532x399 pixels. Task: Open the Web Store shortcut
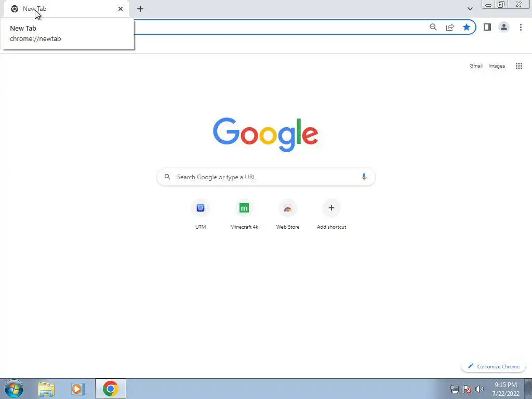[x=288, y=214]
